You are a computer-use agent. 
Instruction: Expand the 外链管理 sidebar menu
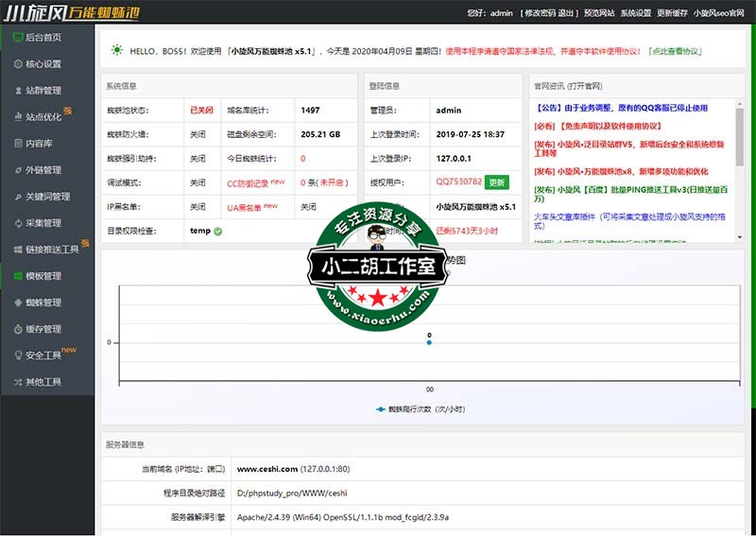43,170
